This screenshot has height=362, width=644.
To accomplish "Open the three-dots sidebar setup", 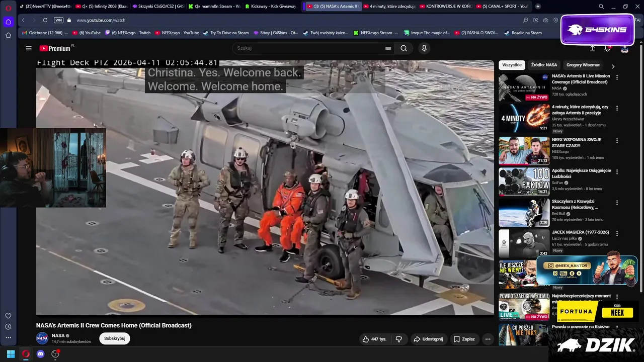I will tap(8, 338).
